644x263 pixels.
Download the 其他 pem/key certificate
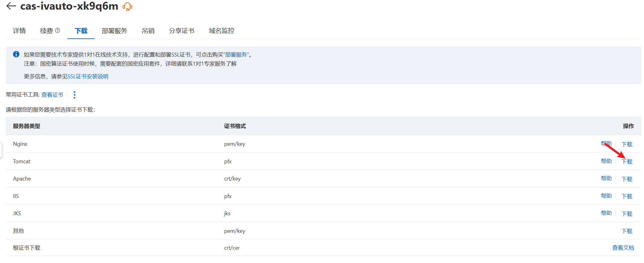click(627, 231)
